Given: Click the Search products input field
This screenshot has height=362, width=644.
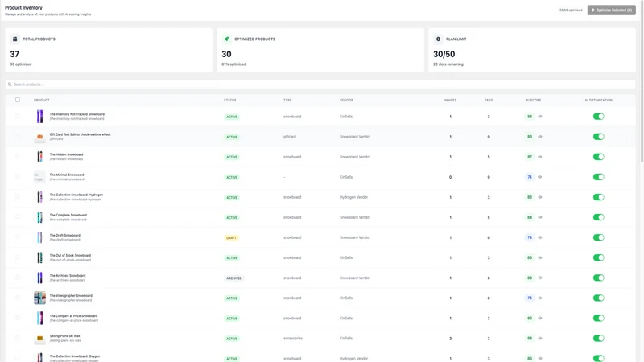Looking at the screenshot, I should pyautogui.click(x=320, y=84).
